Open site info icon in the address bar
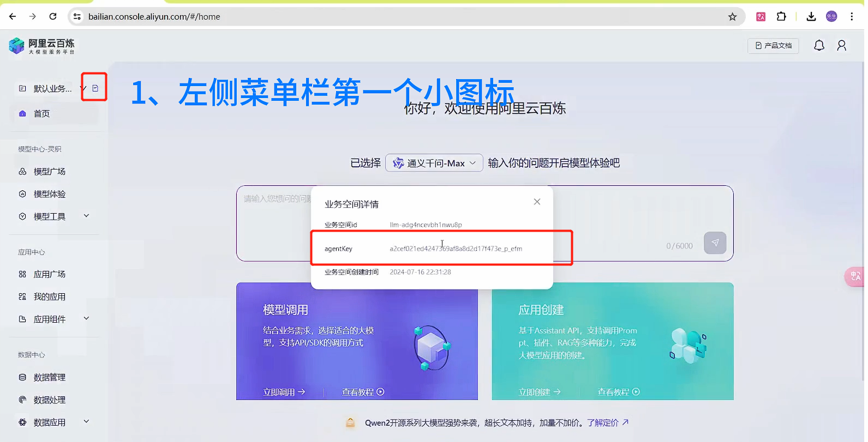The width and height of the screenshot is (868, 442). 77,16
